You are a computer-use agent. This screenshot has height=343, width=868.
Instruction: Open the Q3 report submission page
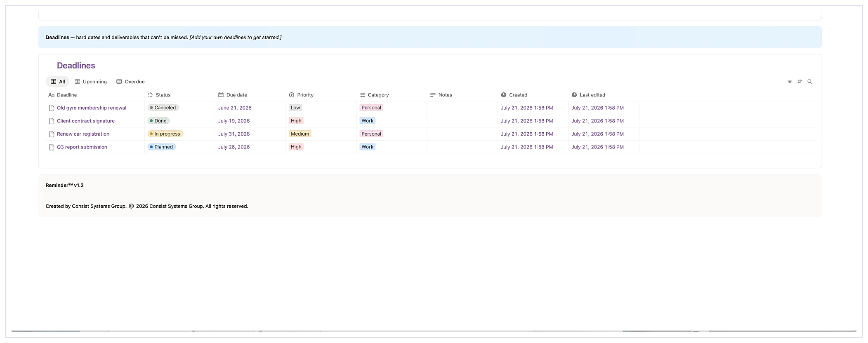[x=82, y=147]
